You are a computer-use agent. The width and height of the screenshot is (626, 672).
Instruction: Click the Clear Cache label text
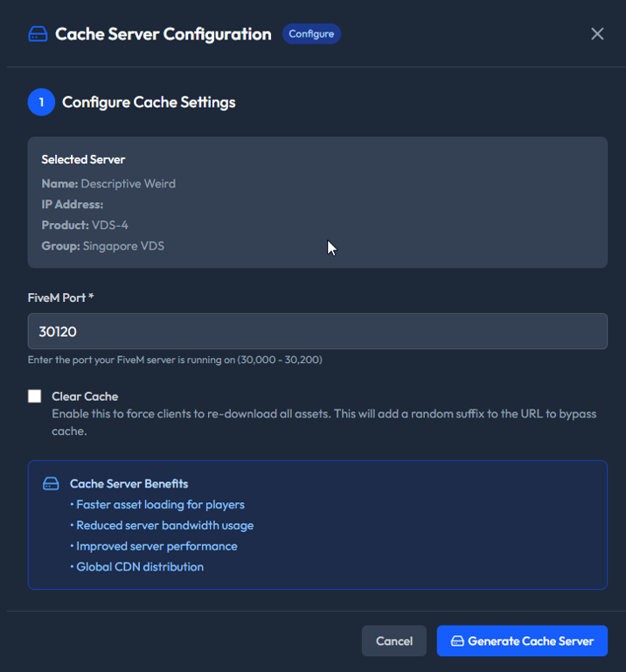pyautogui.click(x=85, y=396)
